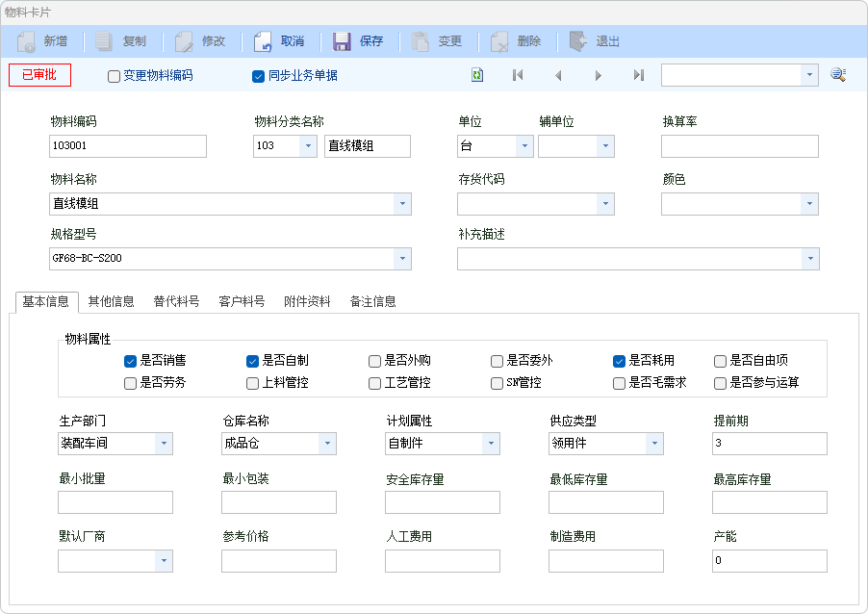Open the 生产部门 dropdown
This screenshot has height=614, width=868.
[164, 444]
